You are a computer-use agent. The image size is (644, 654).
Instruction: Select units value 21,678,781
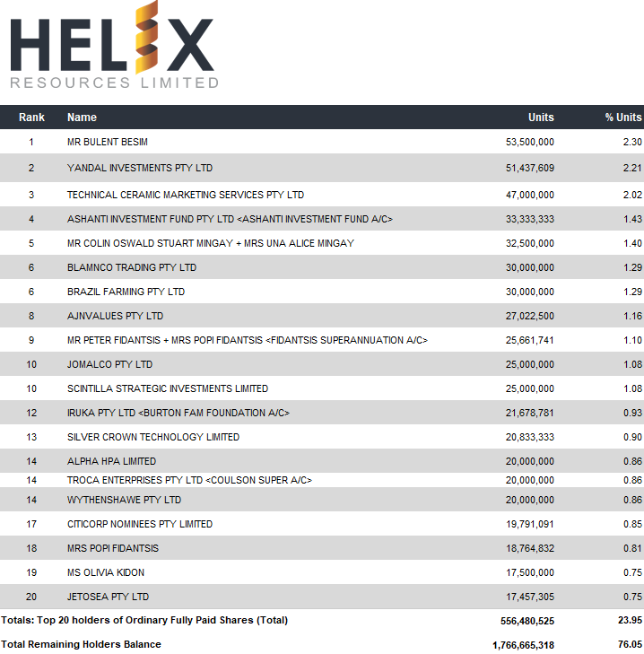pyautogui.click(x=530, y=413)
